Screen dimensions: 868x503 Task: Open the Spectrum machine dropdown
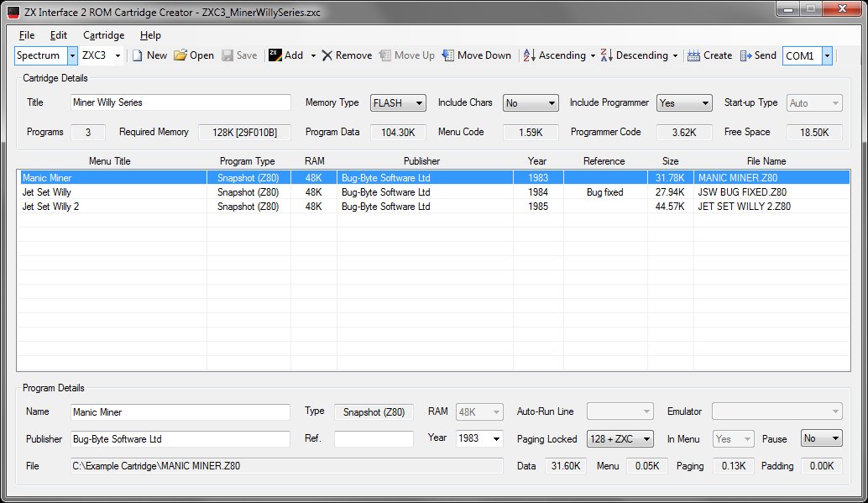pos(72,55)
